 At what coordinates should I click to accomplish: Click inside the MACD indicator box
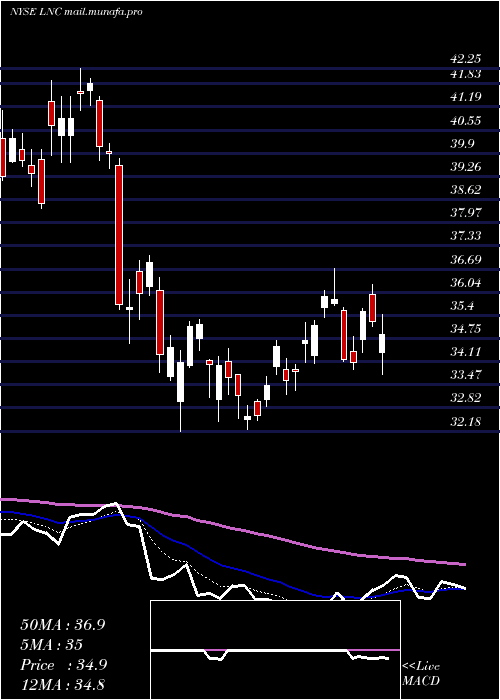(x=275, y=650)
